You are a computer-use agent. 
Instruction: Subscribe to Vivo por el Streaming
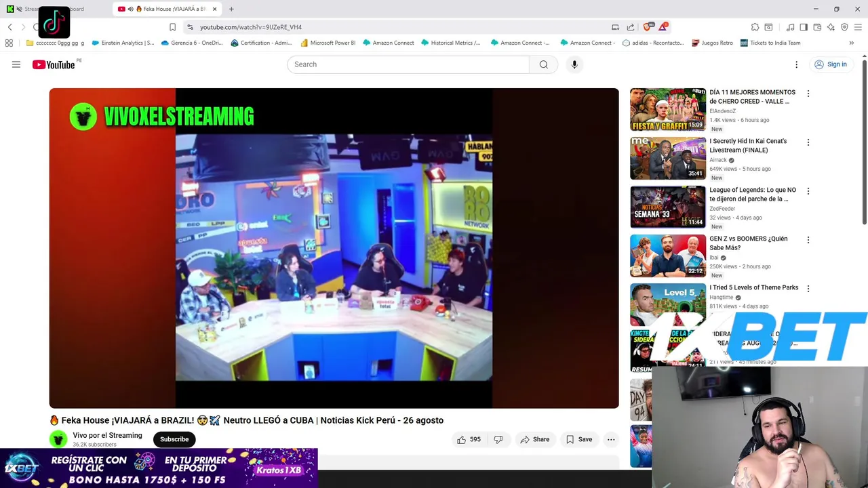pos(174,439)
